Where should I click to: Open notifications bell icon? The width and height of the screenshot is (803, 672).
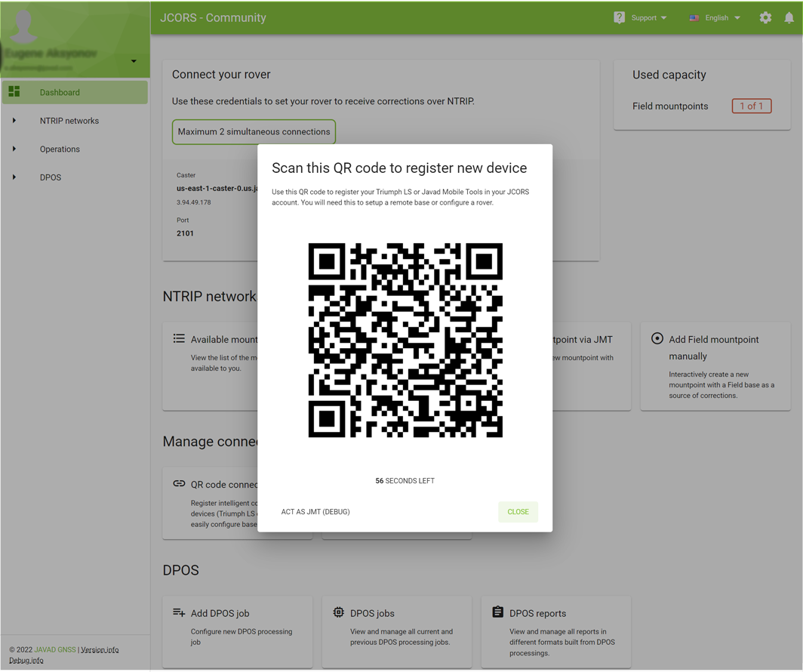pos(789,18)
